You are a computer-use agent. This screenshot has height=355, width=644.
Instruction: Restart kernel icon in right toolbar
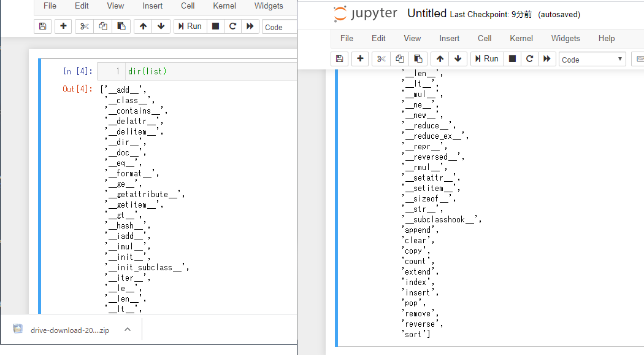(x=529, y=59)
